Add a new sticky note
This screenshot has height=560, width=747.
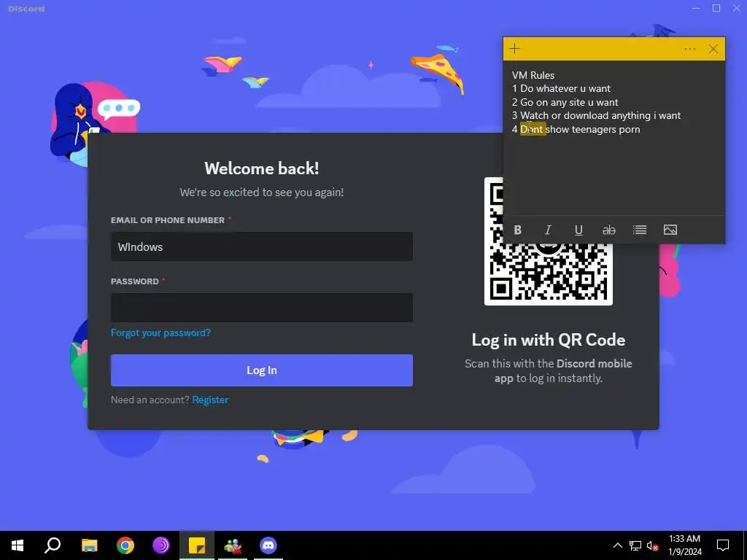[514, 49]
